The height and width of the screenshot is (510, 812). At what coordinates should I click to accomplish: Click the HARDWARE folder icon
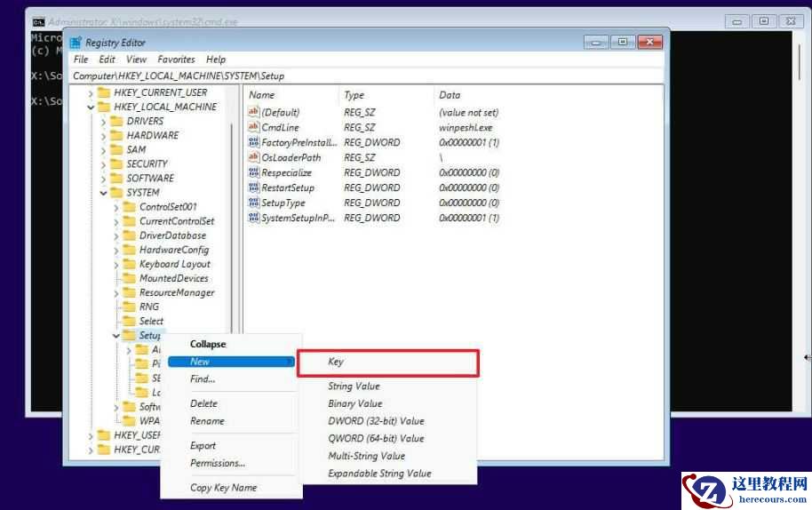[116, 135]
